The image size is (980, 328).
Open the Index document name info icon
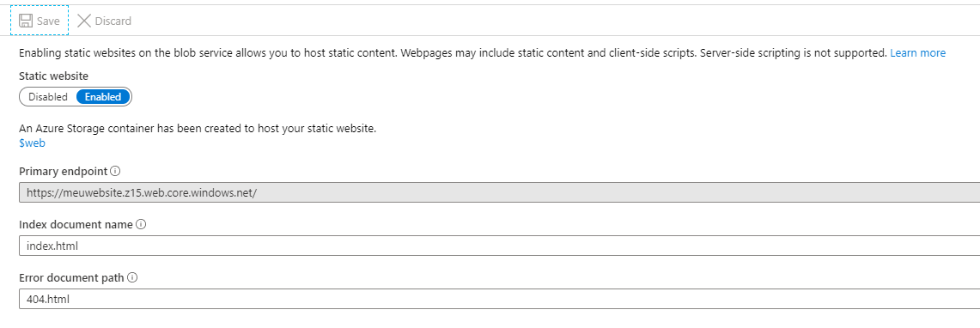[x=141, y=224]
